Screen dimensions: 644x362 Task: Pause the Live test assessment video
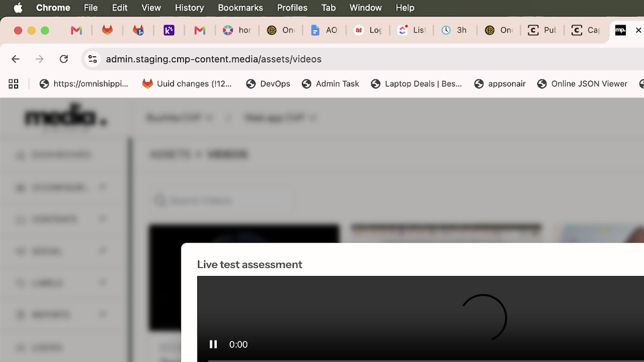coord(213,344)
